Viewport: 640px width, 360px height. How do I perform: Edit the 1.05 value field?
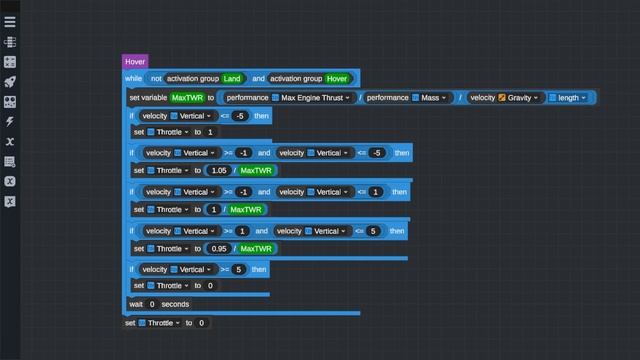219,171
